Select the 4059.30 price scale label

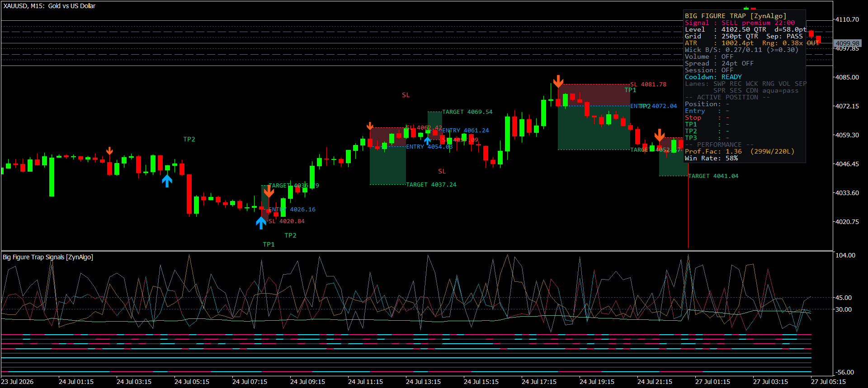[x=847, y=135]
